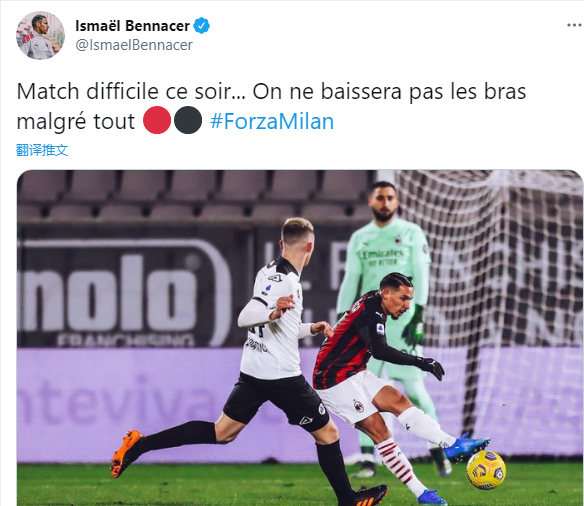This screenshot has width=584, height=506.
Task: Open the Ismaël Bennacer display name
Action: (132, 26)
